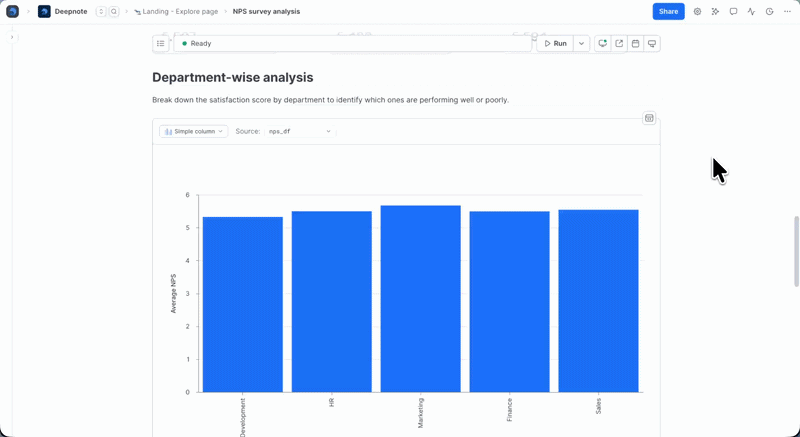This screenshot has width=800, height=437.
Task: Open project settings gear icon
Action: click(697, 11)
